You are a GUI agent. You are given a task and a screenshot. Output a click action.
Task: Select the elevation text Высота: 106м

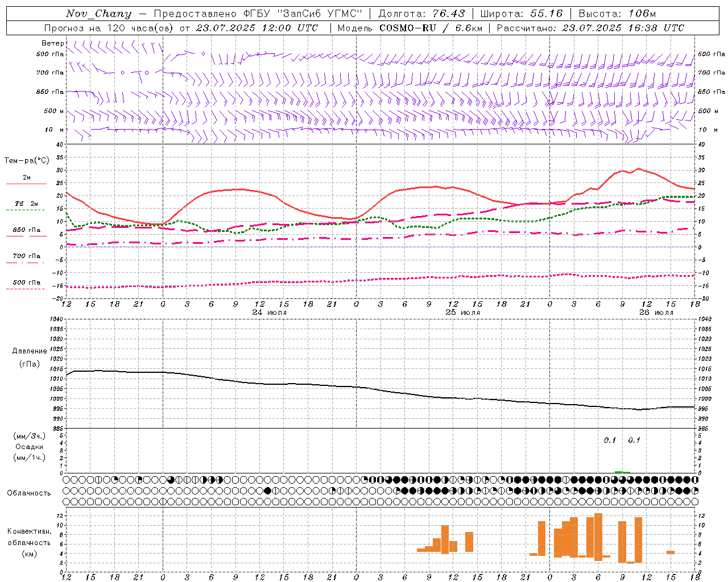pyautogui.click(x=617, y=14)
